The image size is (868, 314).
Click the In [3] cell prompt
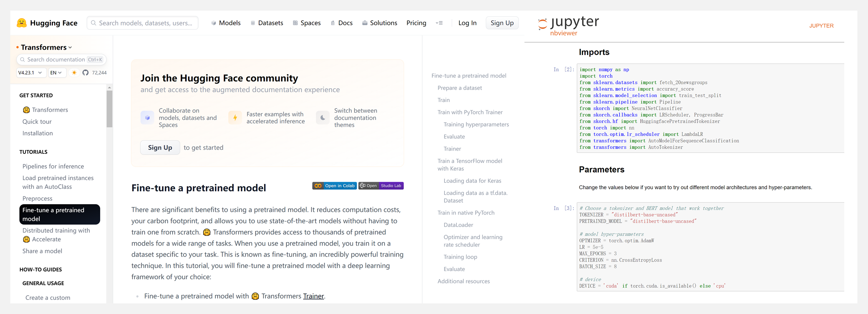(563, 208)
